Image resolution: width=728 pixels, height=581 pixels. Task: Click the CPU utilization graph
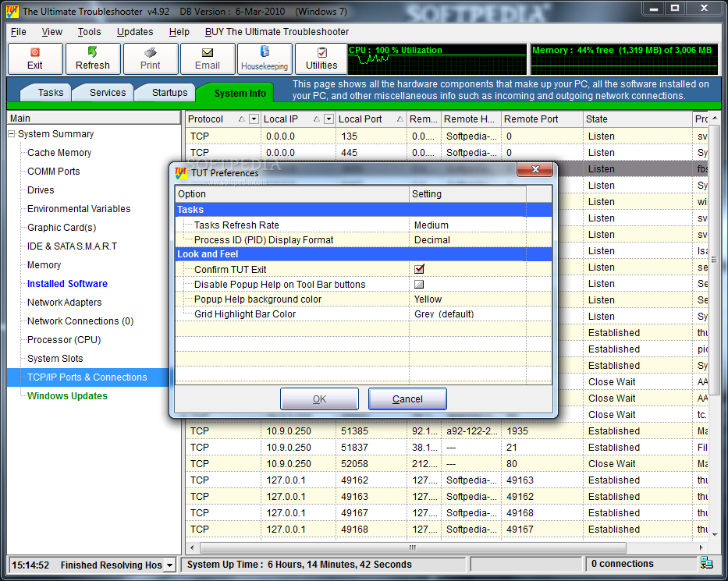[x=437, y=59]
